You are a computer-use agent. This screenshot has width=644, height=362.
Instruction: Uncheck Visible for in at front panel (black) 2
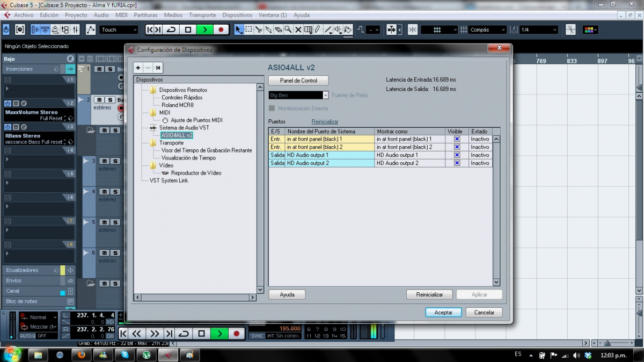pyautogui.click(x=457, y=147)
